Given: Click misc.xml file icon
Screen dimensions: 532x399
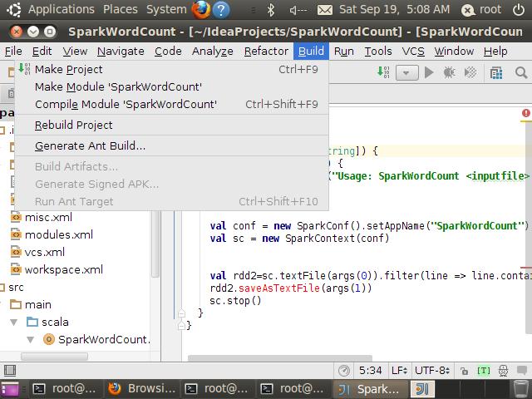Looking at the screenshot, I should pyautogui.click(x=16, y=217).
